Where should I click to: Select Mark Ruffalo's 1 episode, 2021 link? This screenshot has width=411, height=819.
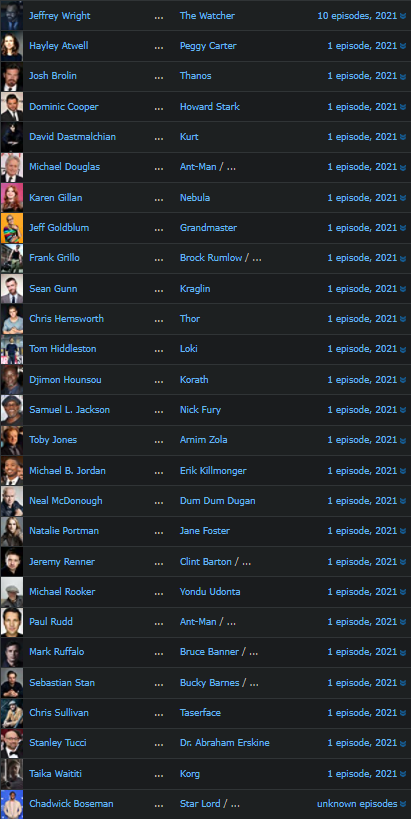point(362,652)
